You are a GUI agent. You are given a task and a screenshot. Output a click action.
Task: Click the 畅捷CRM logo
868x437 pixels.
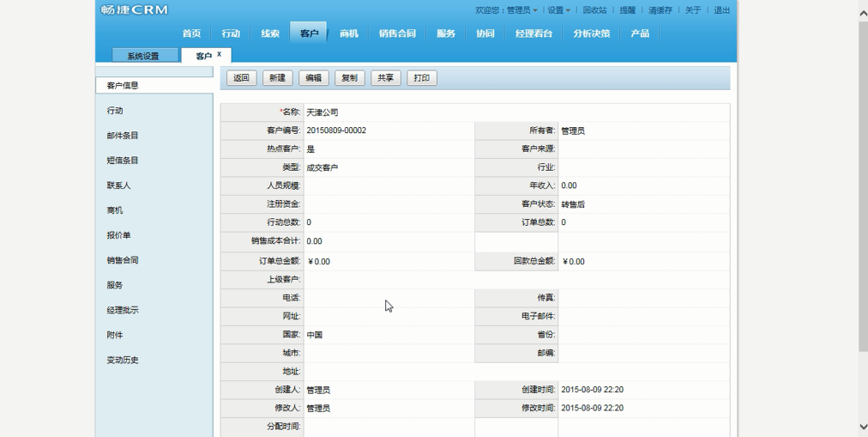[x=135, y=9]
